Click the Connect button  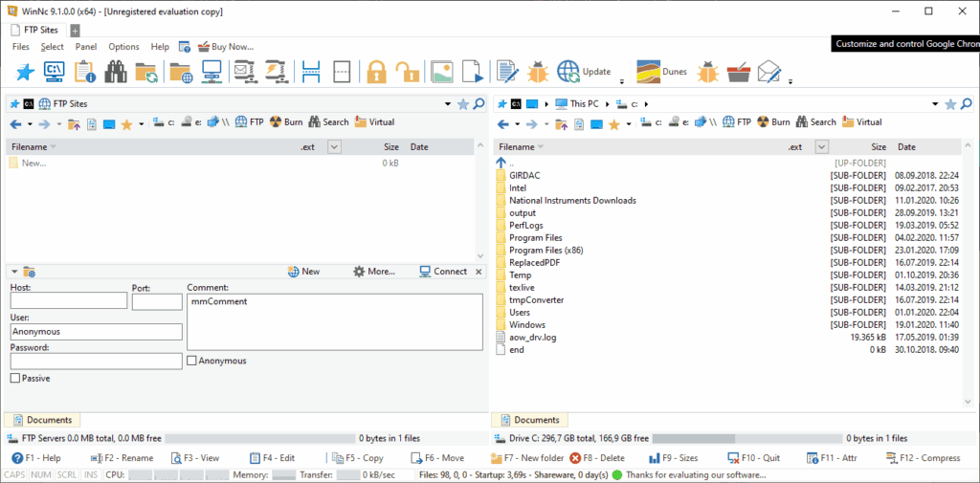443,272
